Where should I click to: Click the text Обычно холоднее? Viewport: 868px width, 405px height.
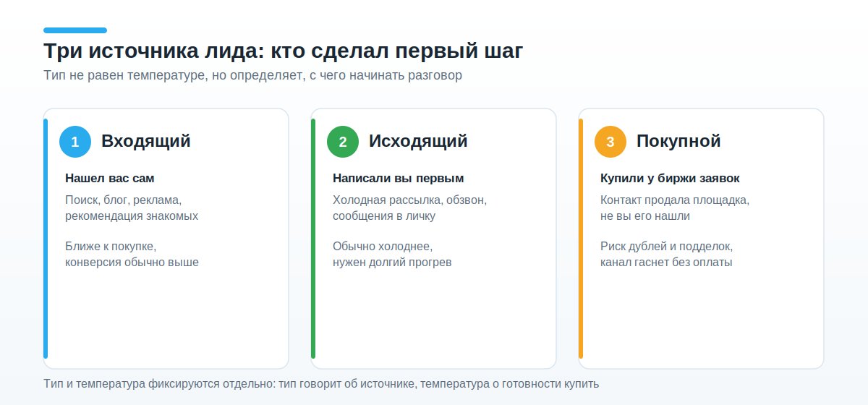383,246
